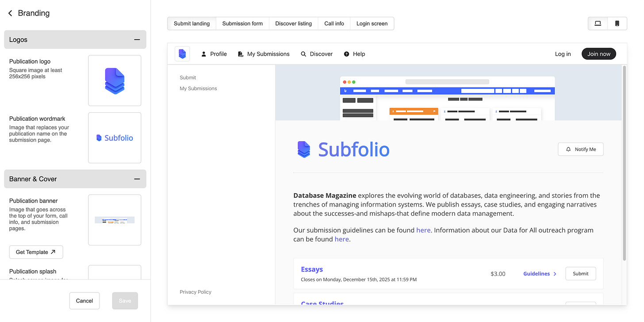Image resolution: width=644 pixels, height=322 pixels.
Task: Click the preview vertical scrollbar
Action: click(x=625, y=164)
